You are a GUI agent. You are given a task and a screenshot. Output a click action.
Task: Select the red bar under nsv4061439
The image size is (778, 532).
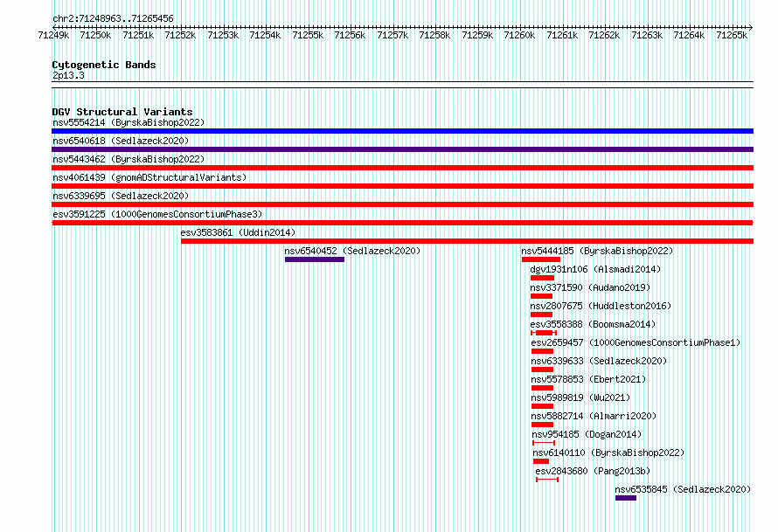click(402, 186)
